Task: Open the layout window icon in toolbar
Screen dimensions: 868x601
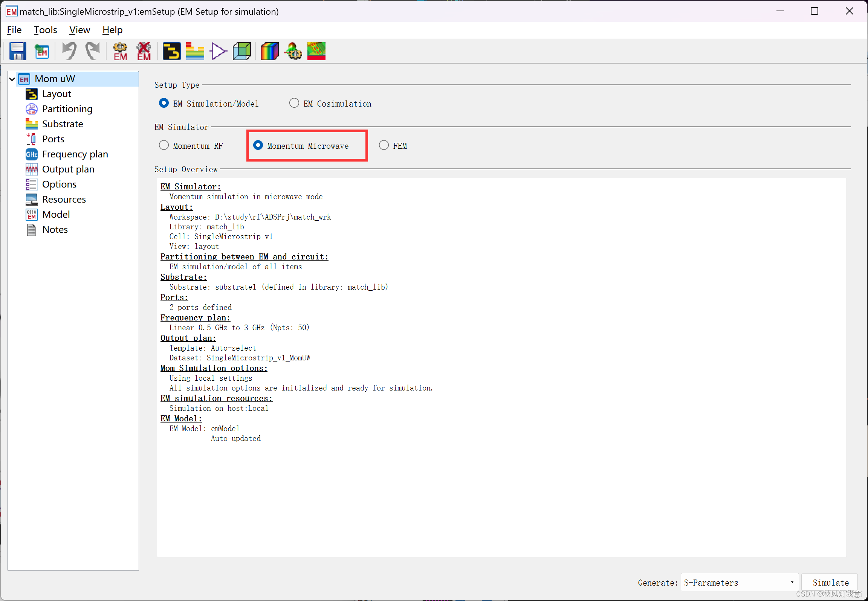Action: [x=171, y=51]
